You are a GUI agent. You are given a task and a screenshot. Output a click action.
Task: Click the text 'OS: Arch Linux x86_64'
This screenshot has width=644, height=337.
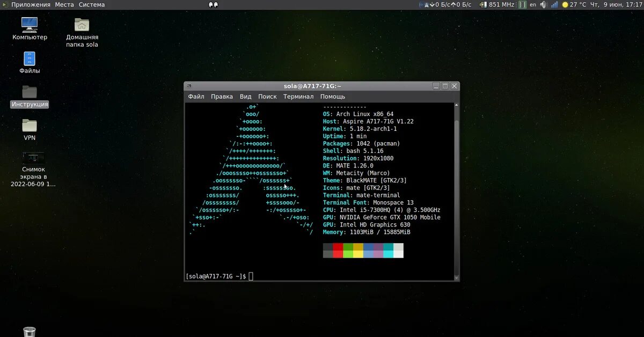358,114
